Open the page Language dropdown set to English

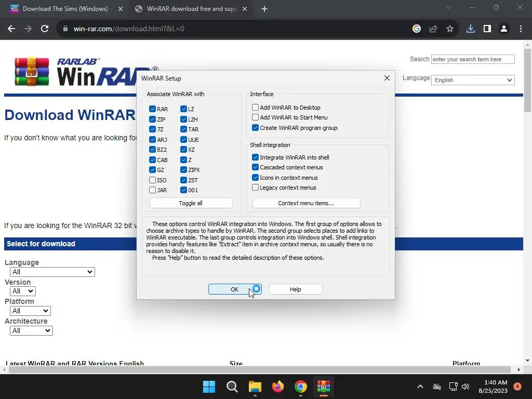(x=473, y=80)
